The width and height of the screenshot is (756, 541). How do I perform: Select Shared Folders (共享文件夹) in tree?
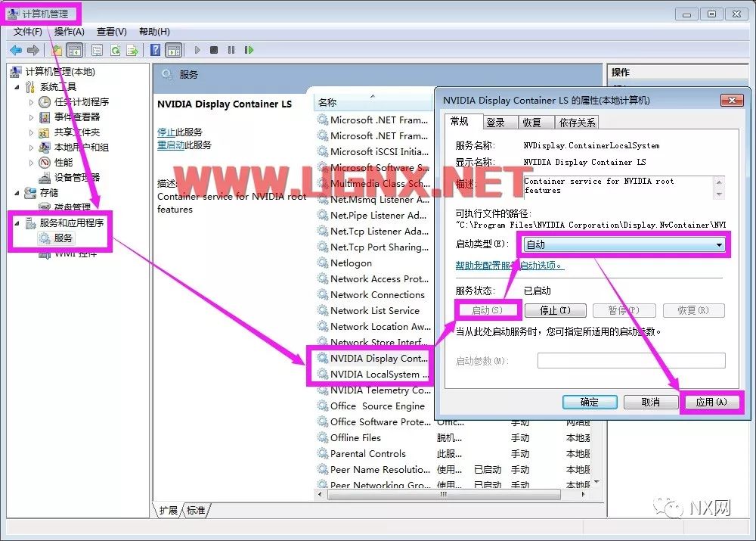click(x=77, y=132)
